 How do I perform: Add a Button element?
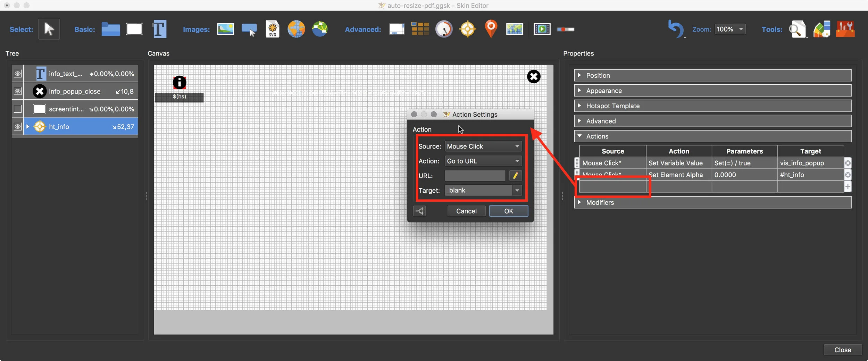[249, 30]
